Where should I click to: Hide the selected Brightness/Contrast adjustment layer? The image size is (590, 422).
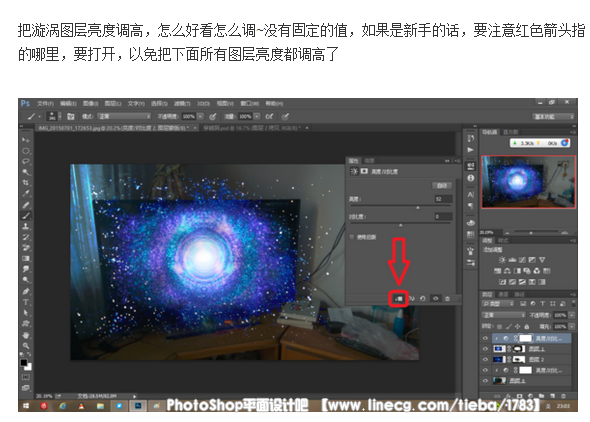(x=485, y=338)
